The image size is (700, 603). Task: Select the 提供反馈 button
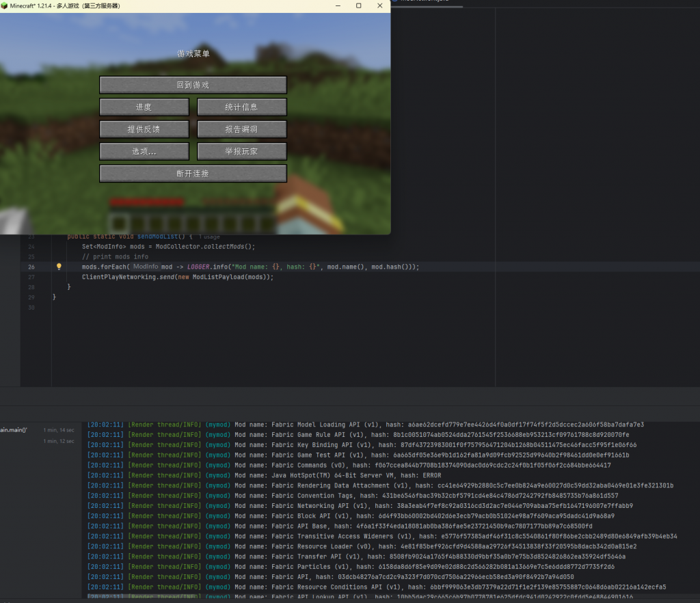coord(144,129)
